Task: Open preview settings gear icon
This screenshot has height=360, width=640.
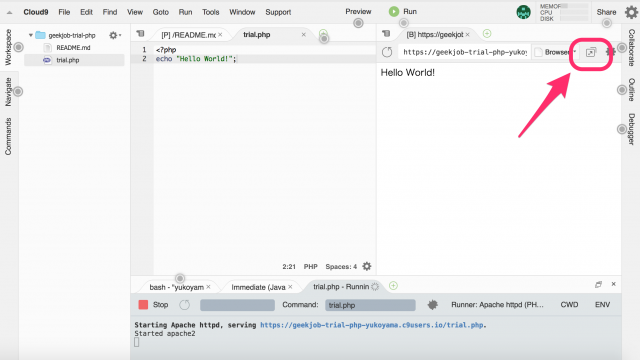Action: click(610, 52)
